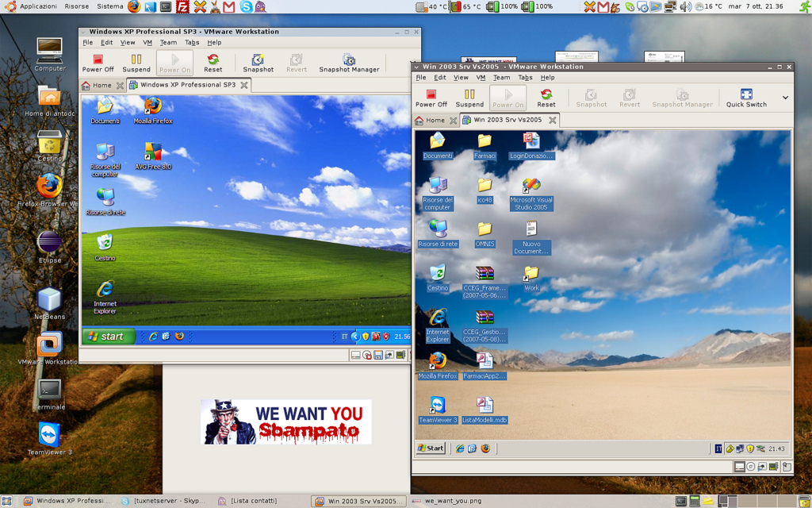Click IT language indicator in XP taskbar
The height and width of the screenshot is (508, 812).
pyautogui.click(x=344, y=337)
